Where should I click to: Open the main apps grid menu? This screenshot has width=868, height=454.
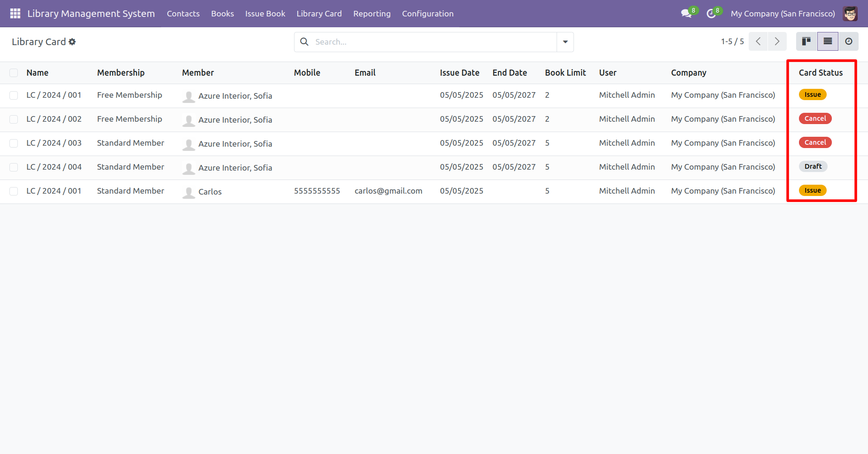[x=15, y=14]
